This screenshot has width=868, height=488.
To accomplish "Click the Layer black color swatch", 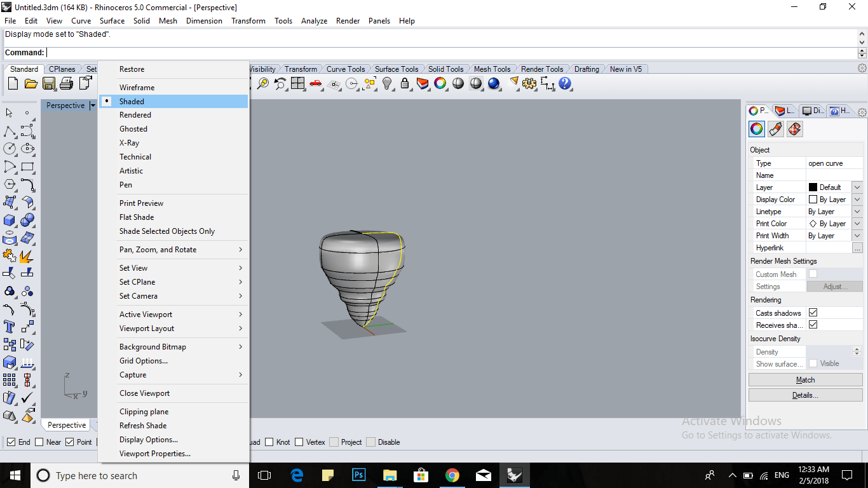I will (x=813, y=187).
